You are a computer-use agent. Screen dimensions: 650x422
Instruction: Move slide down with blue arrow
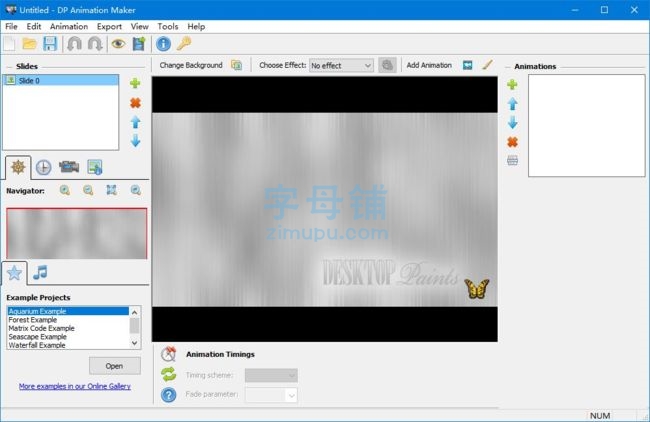tap(135, 141)
